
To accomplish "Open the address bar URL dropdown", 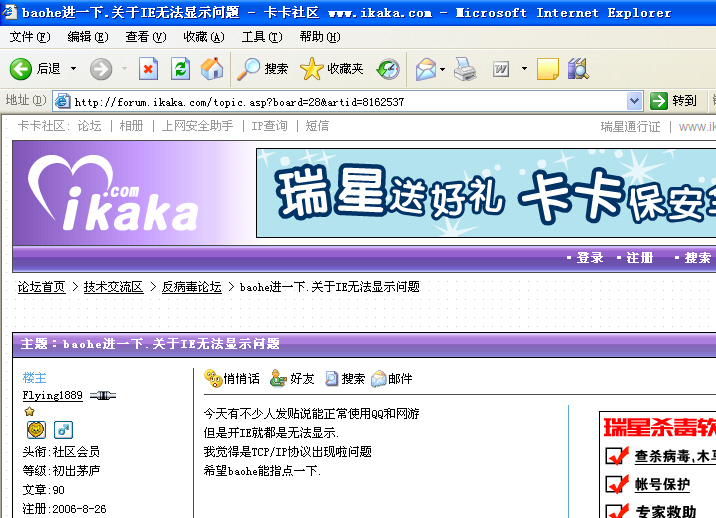I will tap(634, 101).
